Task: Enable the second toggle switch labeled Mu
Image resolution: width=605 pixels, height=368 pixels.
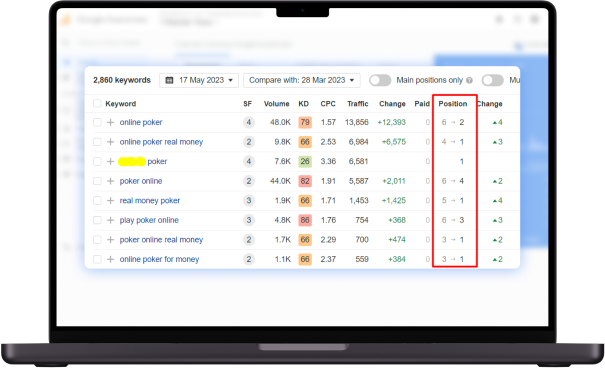Action: [x=493, y=80]
